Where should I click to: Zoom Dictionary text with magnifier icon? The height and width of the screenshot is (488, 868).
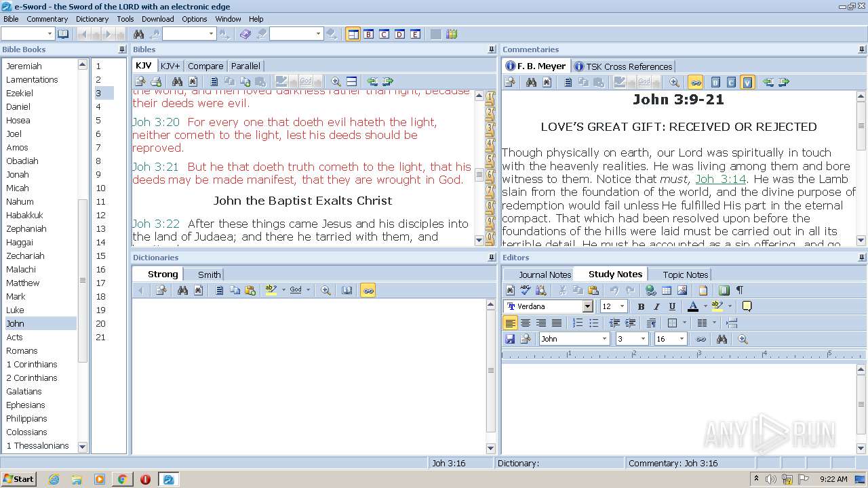pyautogui.click(x=325, y=290)
